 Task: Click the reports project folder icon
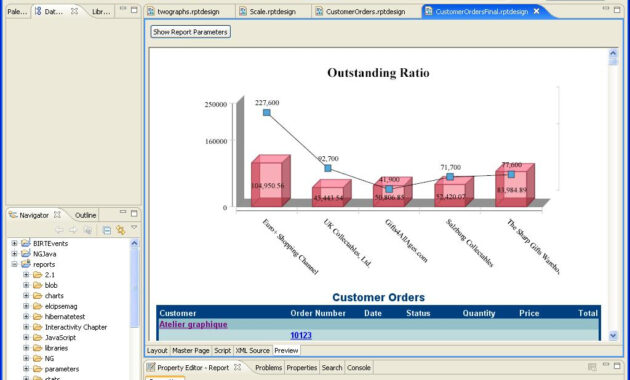(26, 264)
